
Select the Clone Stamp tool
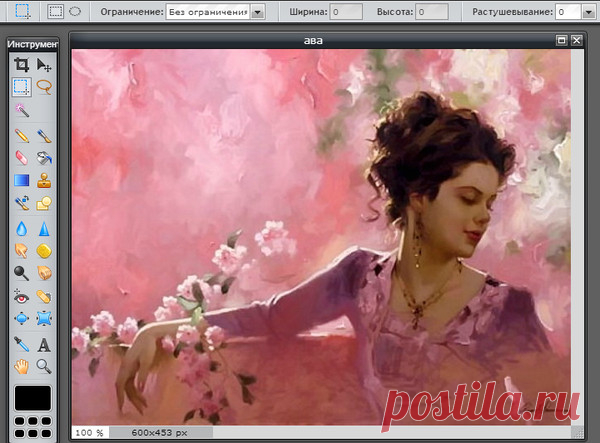click(44, 180)
